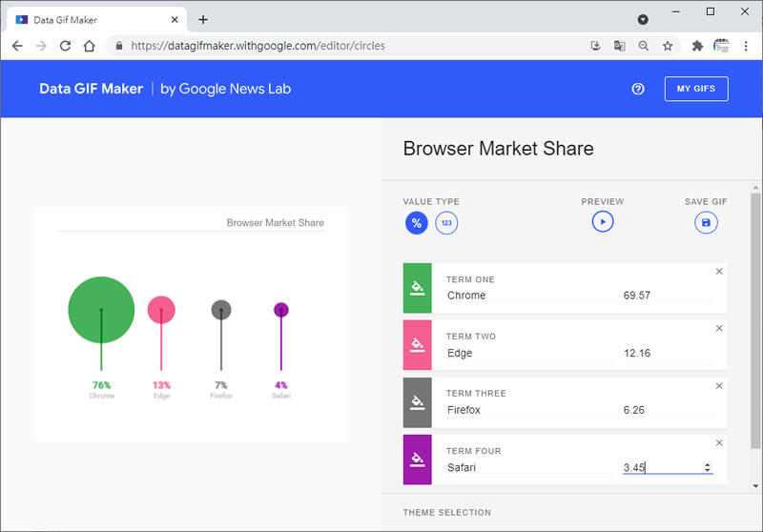The width and height of the screenshot is (763, 532).
Task: Click the Preview play button
Action: 602,222
